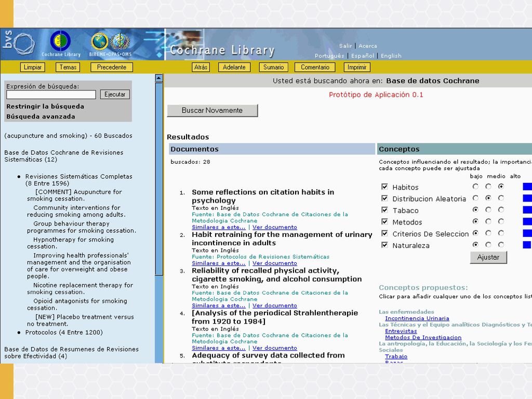This screenshot has width=532, height=399.
Task: Open Similares a este for Habit retraining
Action: coord(219,263)
